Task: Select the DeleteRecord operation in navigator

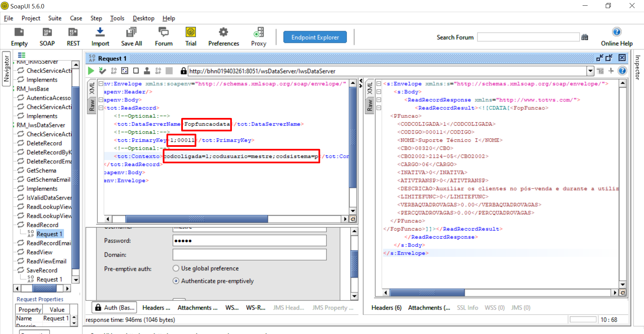Action: (x=44, y=143)
